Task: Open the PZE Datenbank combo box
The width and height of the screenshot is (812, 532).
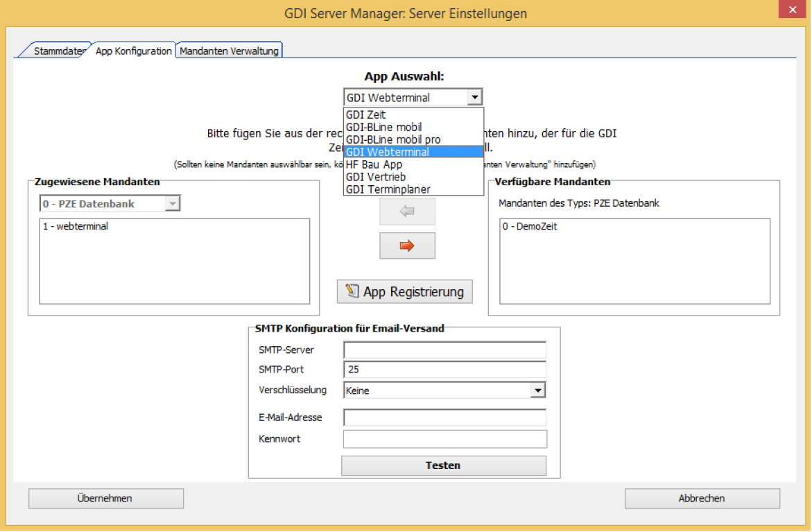Action: coord(173,204)
